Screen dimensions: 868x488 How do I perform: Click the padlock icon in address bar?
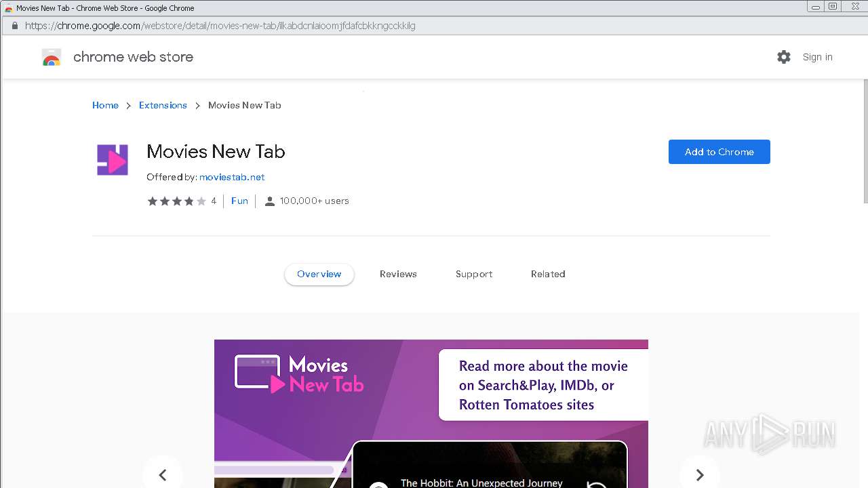coord(14,26)
